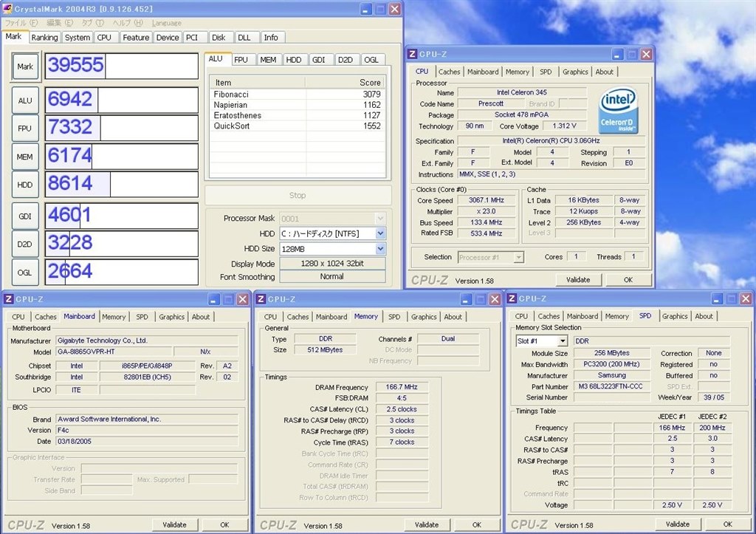Viewport: 756px width, 534px height.
Task: Open the HDD drive selection dropdown
Action: coord(380,233)
